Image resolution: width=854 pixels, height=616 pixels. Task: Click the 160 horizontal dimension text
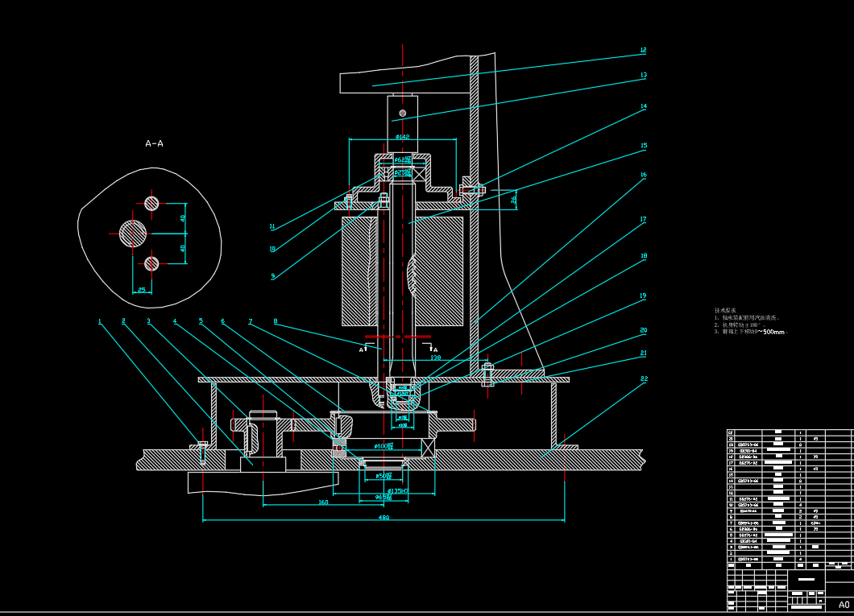pos(322,502)
